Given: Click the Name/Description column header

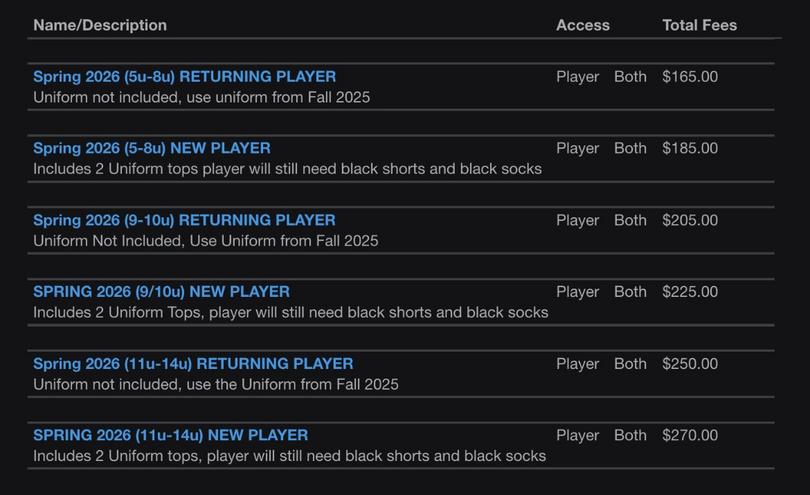Looking at the screenshot, I should [x=100, y=25].
